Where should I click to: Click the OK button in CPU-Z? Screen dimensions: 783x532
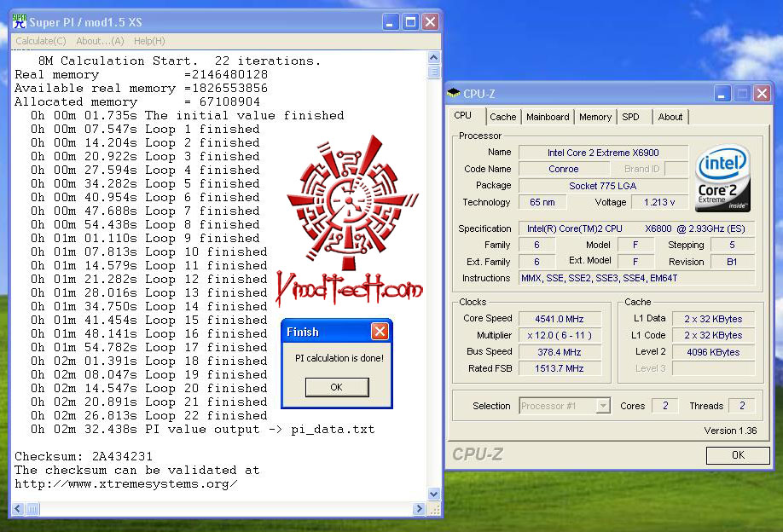[x=738, y=455]
